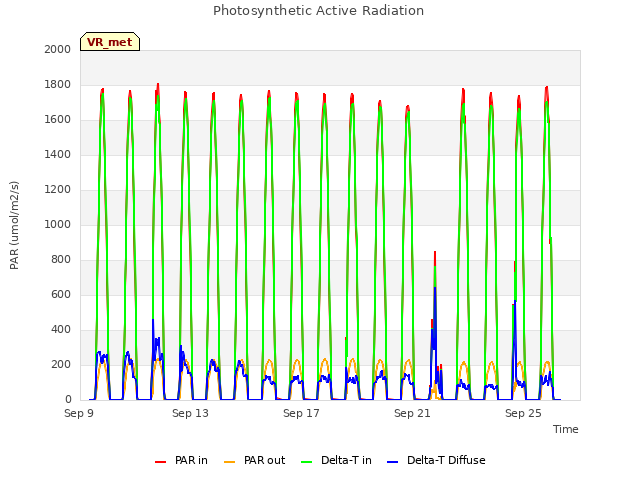
Task: Click the 0 y-axis tick label
Action: (x=68, y=400)
